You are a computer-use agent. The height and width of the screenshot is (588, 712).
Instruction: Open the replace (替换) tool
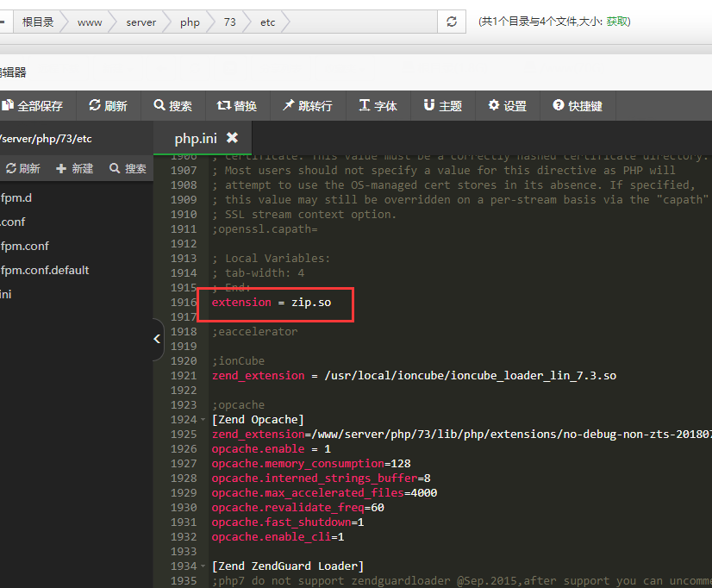[237, 106]
